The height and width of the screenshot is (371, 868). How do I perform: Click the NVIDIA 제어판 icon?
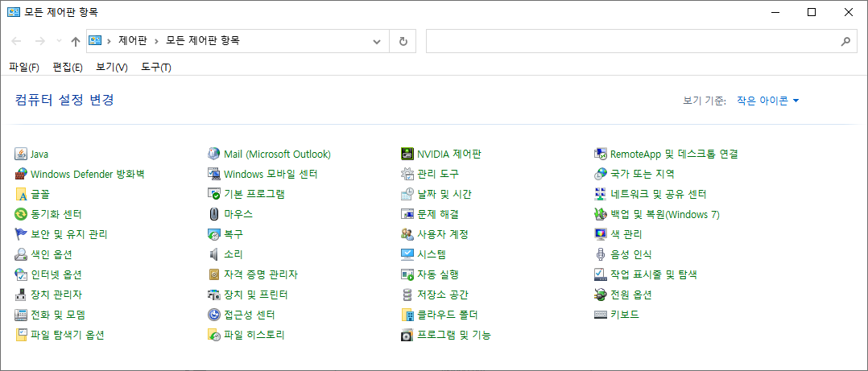click(407, 154)
